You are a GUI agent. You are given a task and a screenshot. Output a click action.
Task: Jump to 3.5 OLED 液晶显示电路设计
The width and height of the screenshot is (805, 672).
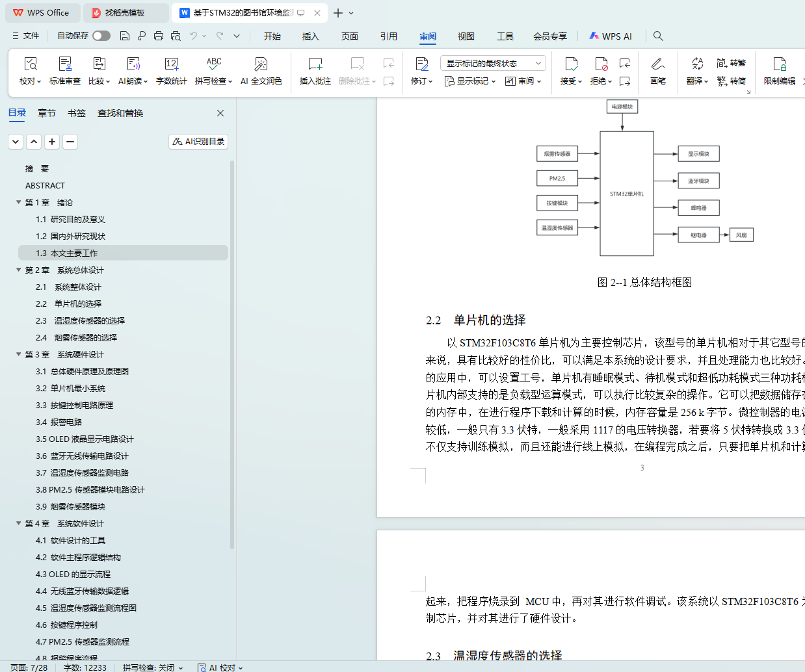click(x=85, y=439)
